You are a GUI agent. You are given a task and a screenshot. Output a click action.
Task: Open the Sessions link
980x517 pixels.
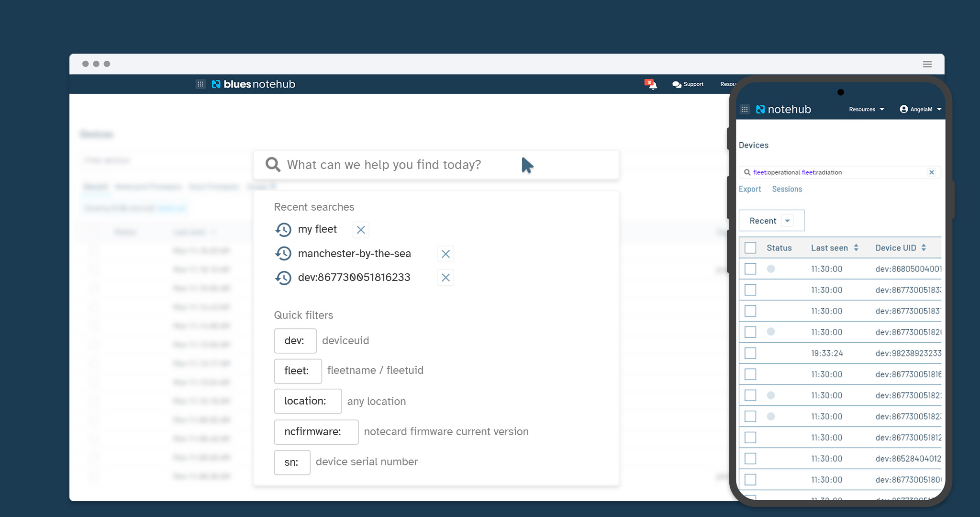pos(787,189)
